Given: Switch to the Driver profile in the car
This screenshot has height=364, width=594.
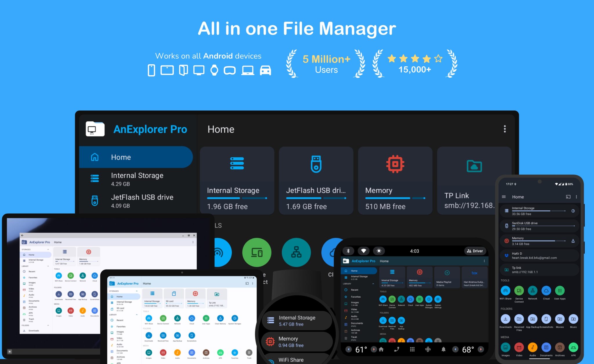Looking at the screenshot, I should pos(475,251).
